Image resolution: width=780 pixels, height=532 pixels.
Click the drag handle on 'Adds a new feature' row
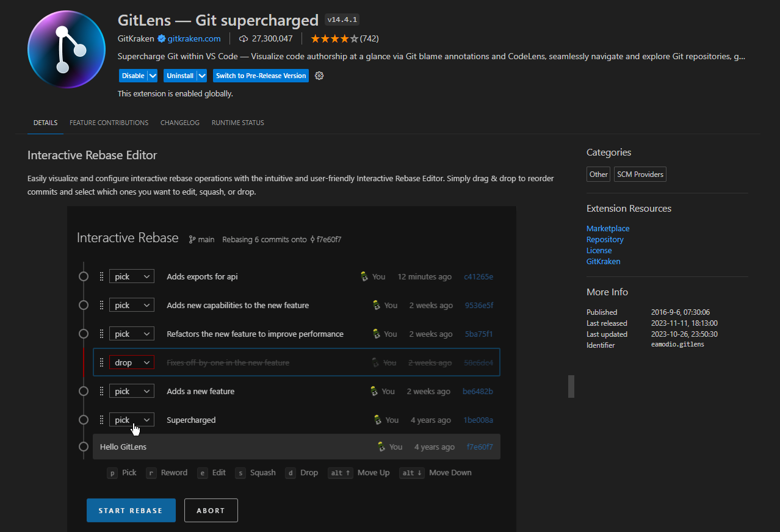point(101,391)
